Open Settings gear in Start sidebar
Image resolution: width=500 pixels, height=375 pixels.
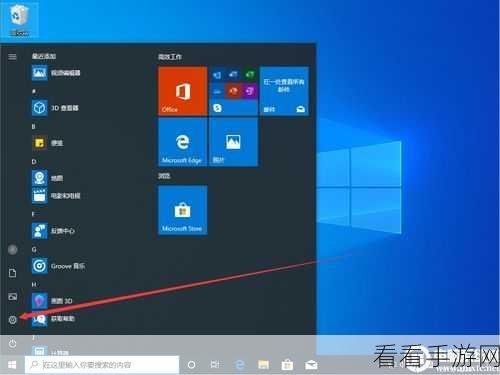(12, 320)
